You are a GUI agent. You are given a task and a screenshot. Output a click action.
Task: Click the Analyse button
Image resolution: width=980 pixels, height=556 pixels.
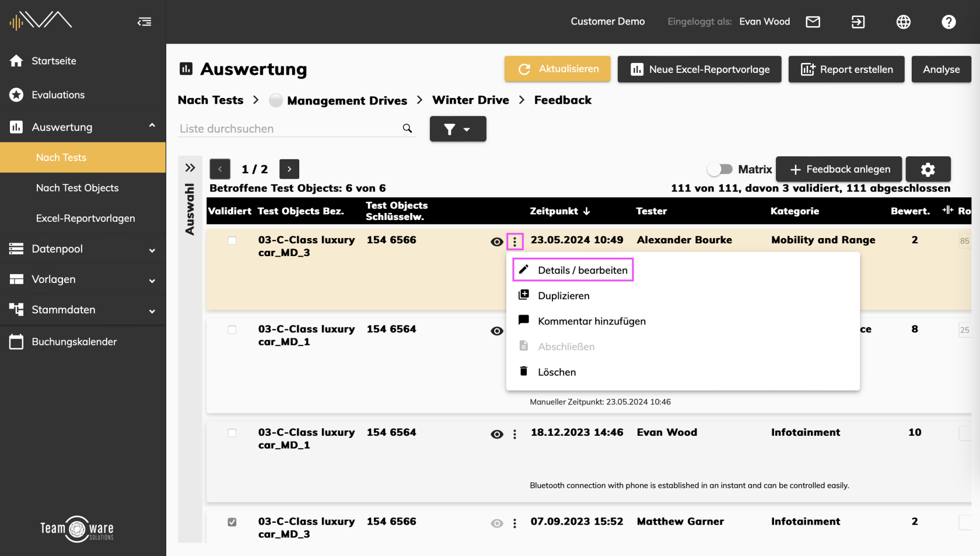[942, 69]
